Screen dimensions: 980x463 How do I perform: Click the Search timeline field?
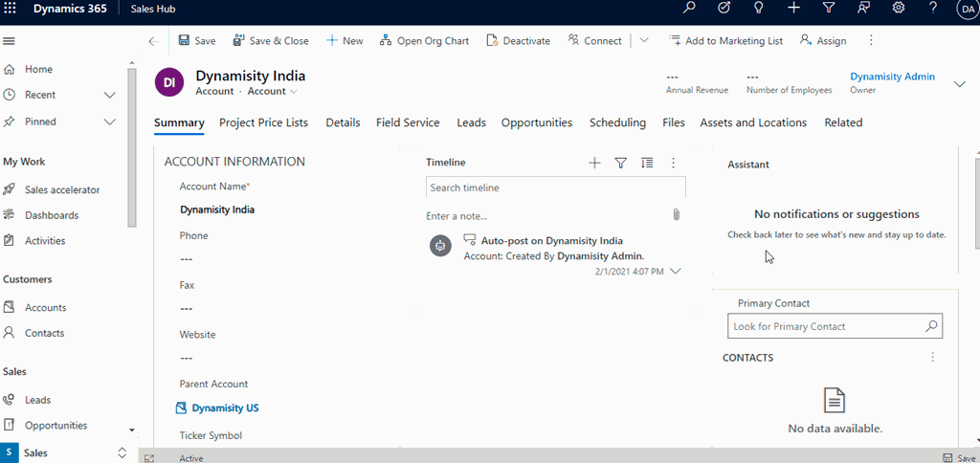point(555,187)
